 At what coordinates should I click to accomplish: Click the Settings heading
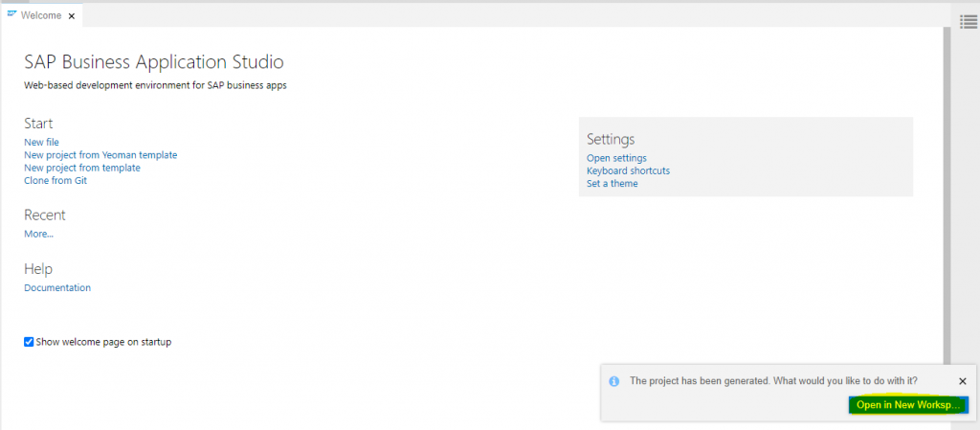[x=611, y=139]
